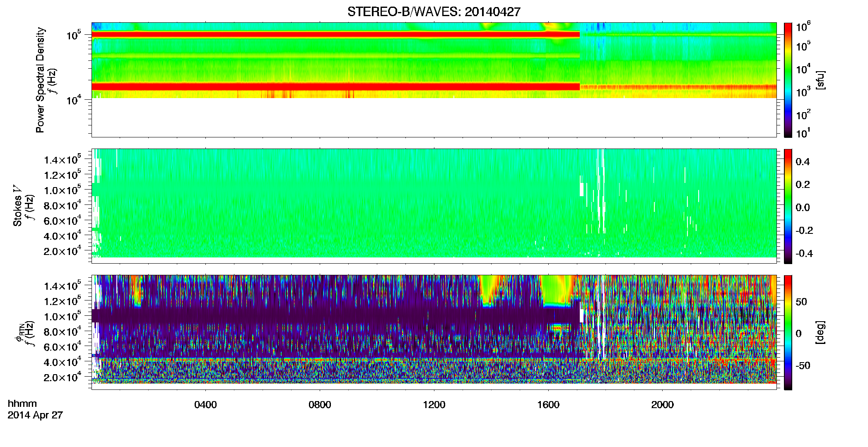Screen dimensions: 868x447
Task: Click the 1.0×10^5 tick in Stokes V panel
Action: point(63,190)
